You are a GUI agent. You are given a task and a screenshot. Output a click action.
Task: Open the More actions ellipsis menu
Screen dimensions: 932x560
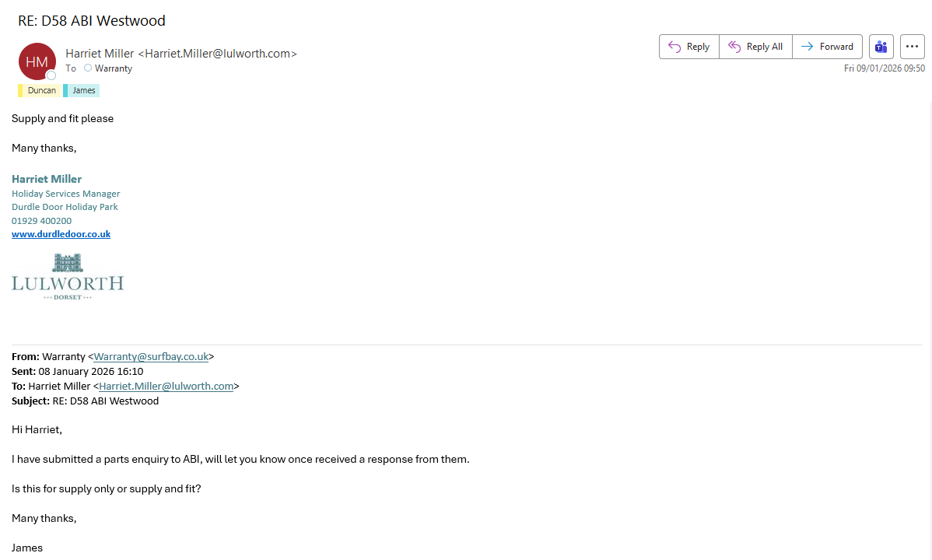(913, 47)
